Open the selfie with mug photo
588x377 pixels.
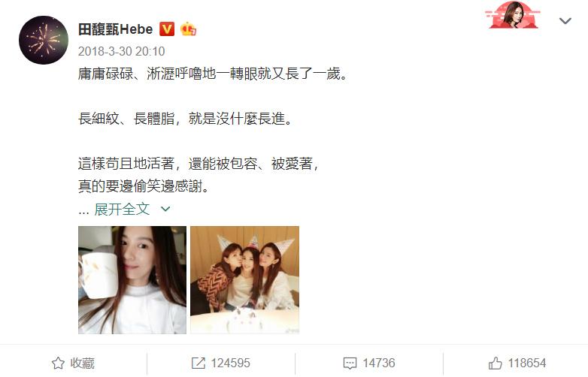(132, 279)
